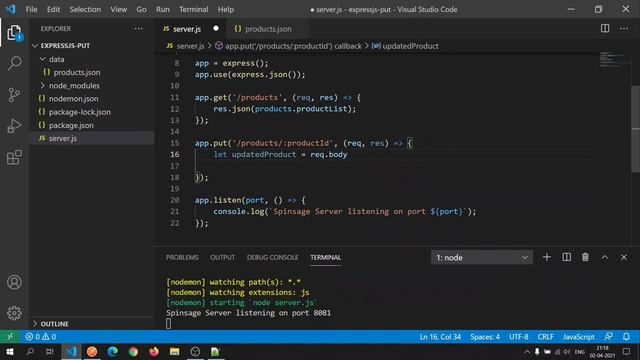Open Firefox from taskbar
The height and width of the screenshot is (360, 640).
(x=153, y=352)
